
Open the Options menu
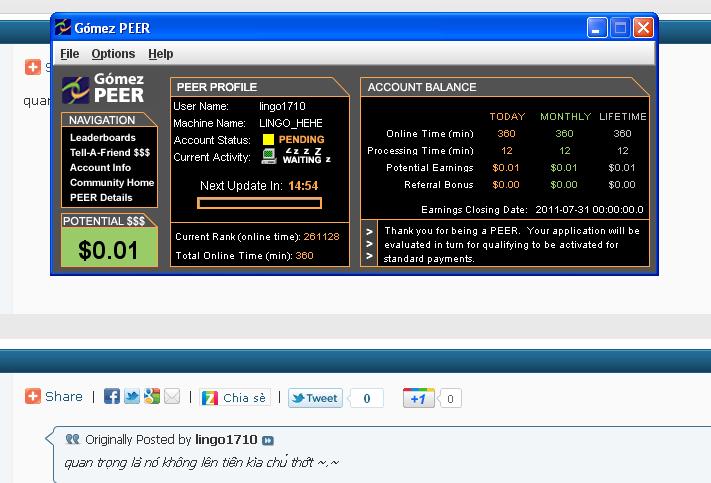113,54
